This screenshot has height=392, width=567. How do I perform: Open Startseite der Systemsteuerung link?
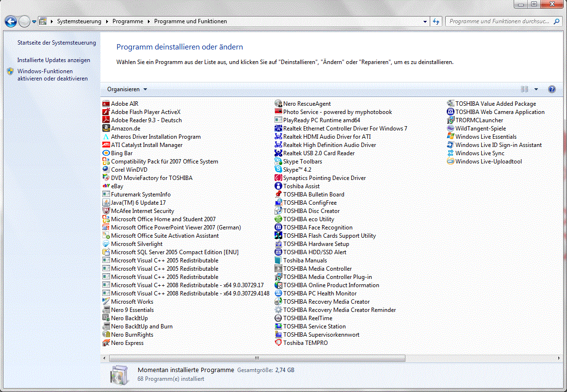[x=57, y=43]
